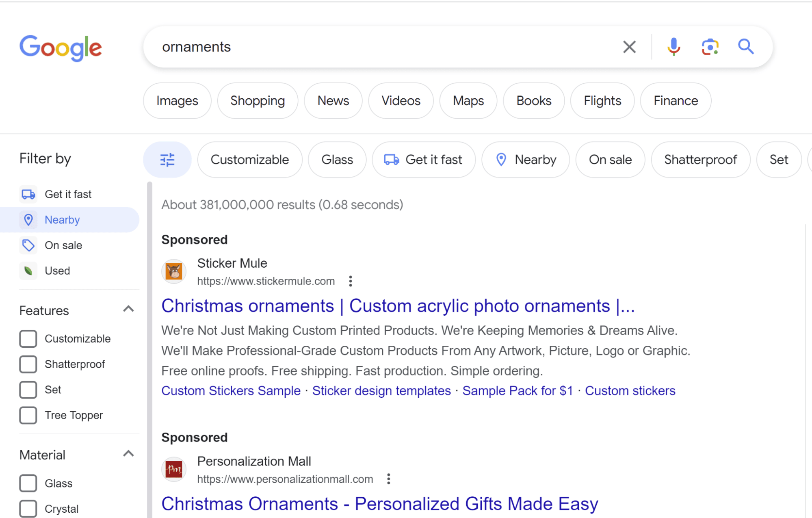Open the Sticker Mule ad options menu
Screen dimensions: 812x518
point(351,281)
